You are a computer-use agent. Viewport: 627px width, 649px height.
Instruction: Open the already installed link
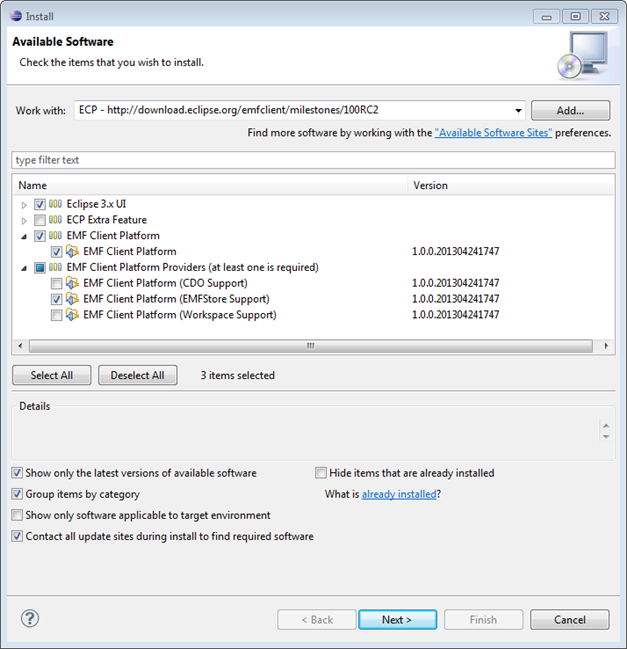(399, 494)
